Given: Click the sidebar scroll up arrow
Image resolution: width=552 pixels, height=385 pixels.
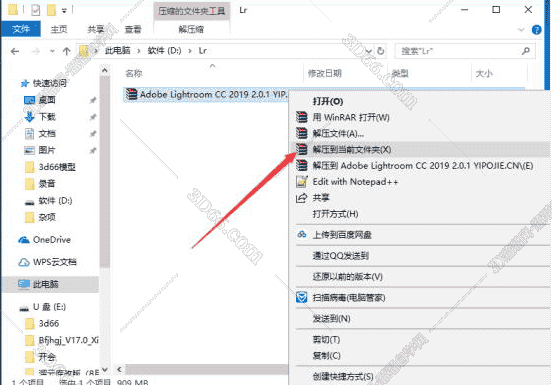Looking at the screenshot, I should [105, 71].
